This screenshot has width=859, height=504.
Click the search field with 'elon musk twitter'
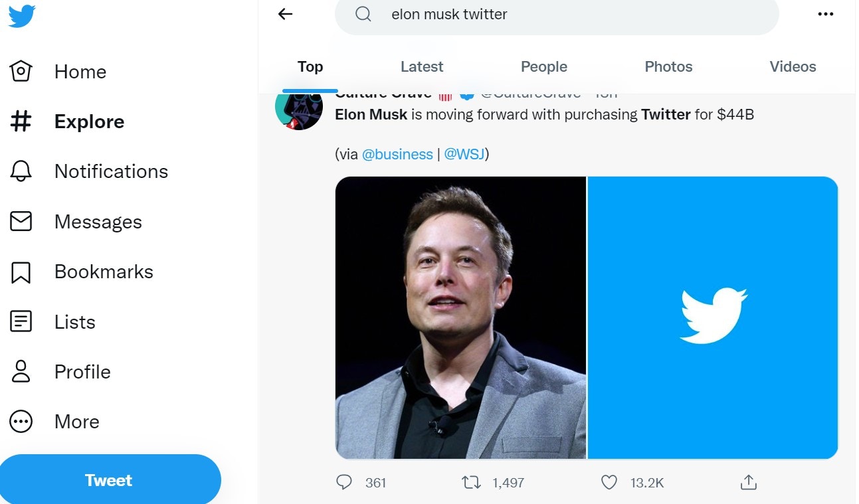pyautogui.click(x=557, y=15)
